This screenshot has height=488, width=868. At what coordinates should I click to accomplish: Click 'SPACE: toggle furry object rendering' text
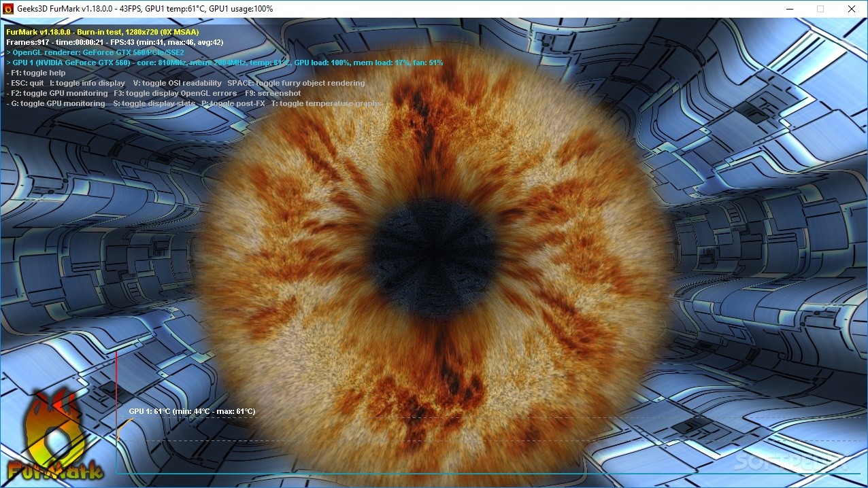click(296, 83)
